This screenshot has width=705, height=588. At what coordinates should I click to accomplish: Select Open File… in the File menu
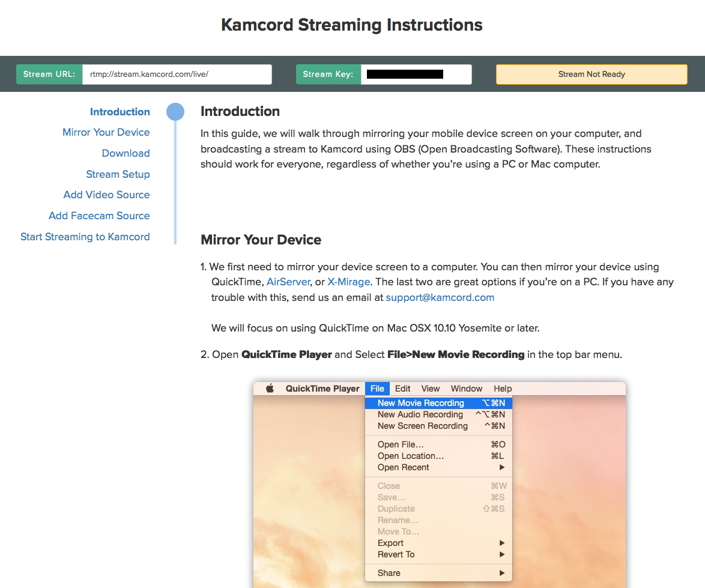(438, 444)
